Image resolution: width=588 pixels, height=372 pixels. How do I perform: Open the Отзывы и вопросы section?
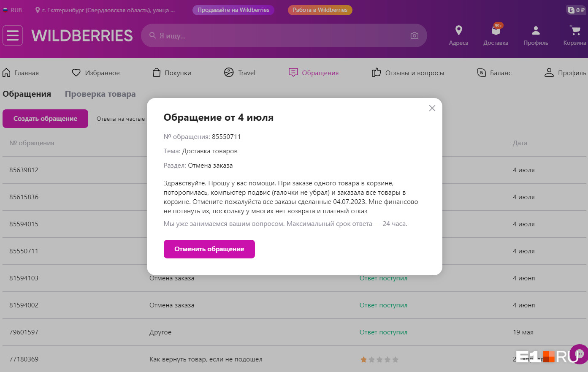coord(408,73)
